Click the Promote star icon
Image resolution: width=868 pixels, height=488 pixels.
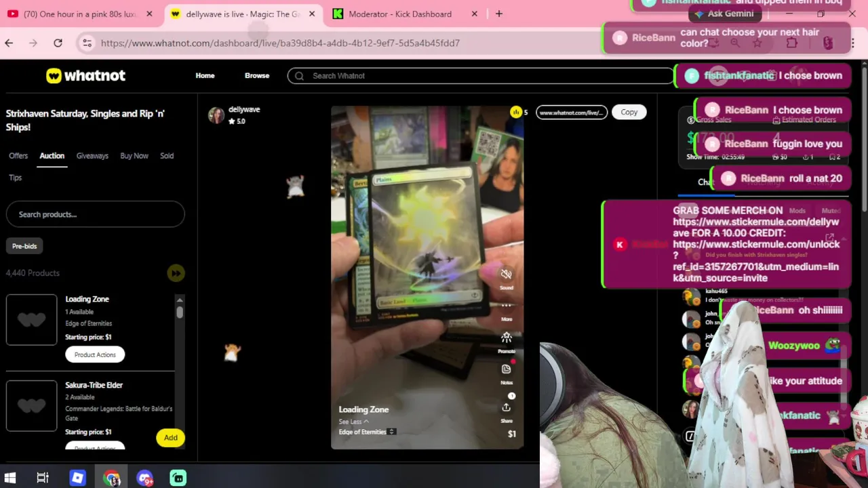(x=506, y=337)
